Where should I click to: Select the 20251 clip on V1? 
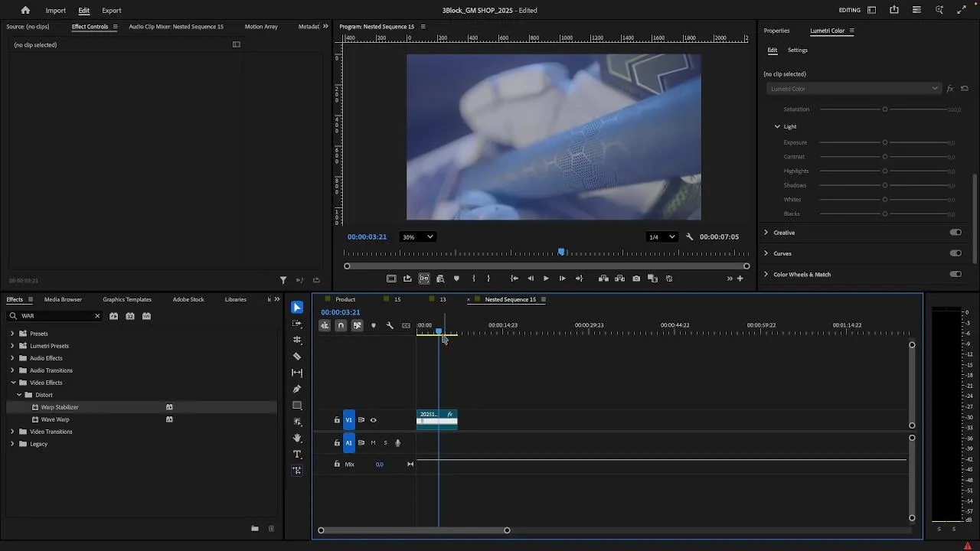tap(437, 419)
